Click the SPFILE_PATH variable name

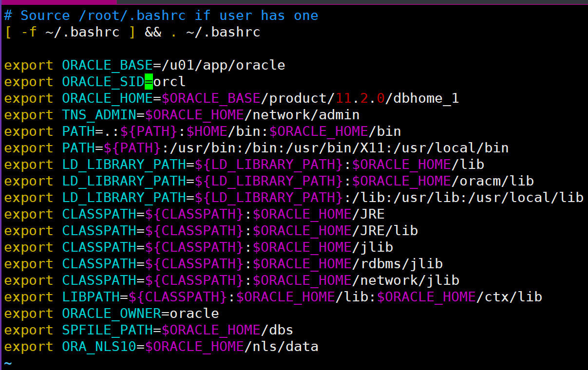coord(107,330)
